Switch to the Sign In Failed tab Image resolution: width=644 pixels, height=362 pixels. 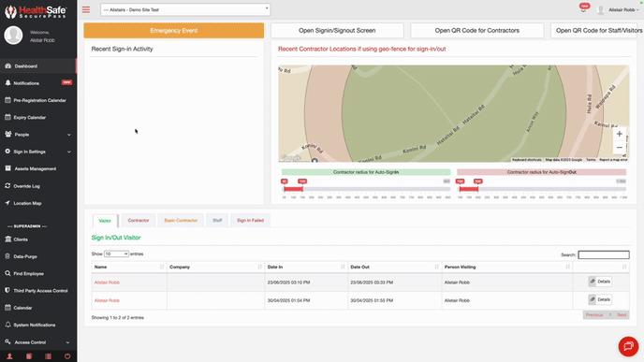coord(250,221)
